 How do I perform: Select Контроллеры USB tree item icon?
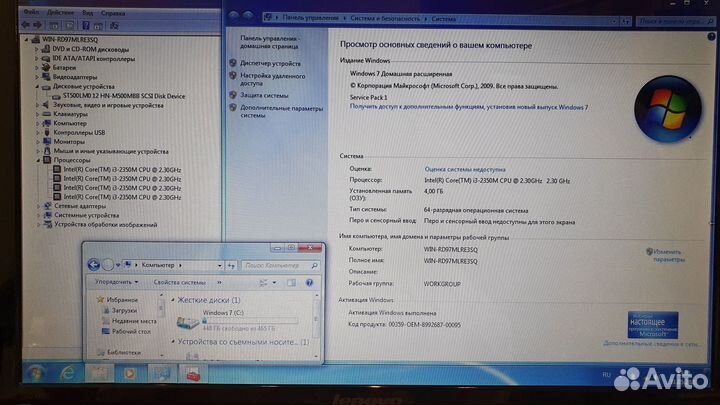pos(46,132)
